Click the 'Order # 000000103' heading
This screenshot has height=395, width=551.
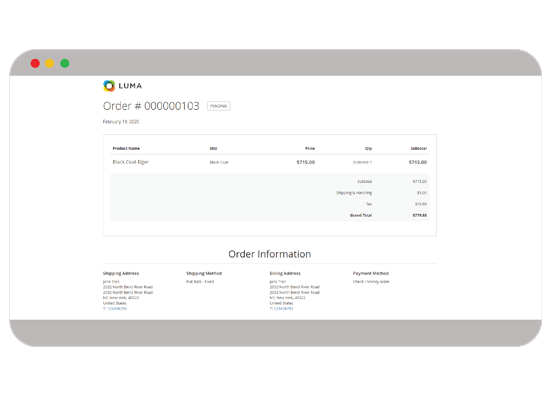151,106
